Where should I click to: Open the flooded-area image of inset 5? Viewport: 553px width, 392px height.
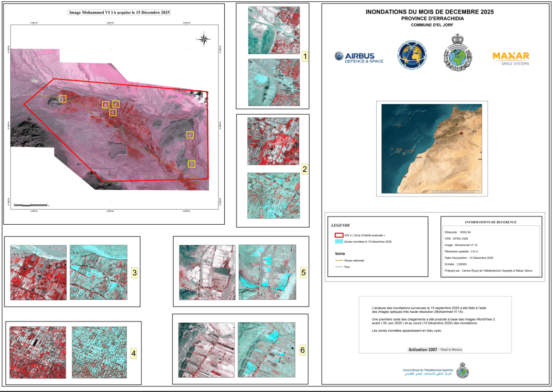267,273
